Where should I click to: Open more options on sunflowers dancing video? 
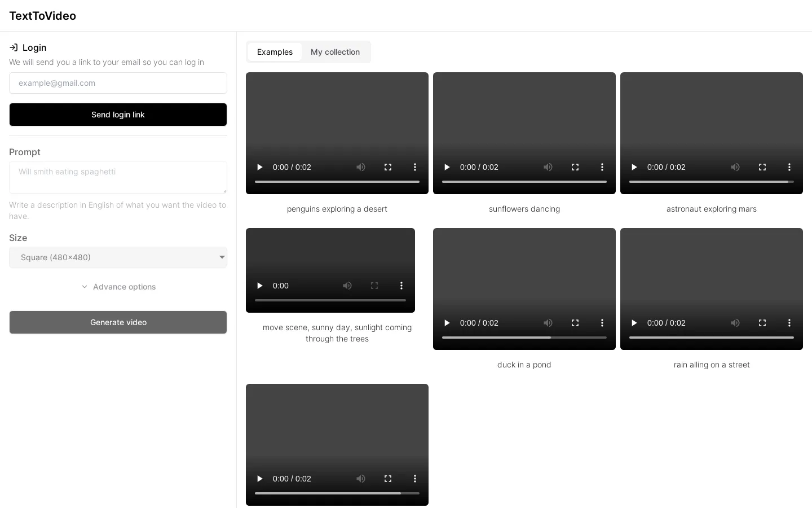click(x=602, y=167)
